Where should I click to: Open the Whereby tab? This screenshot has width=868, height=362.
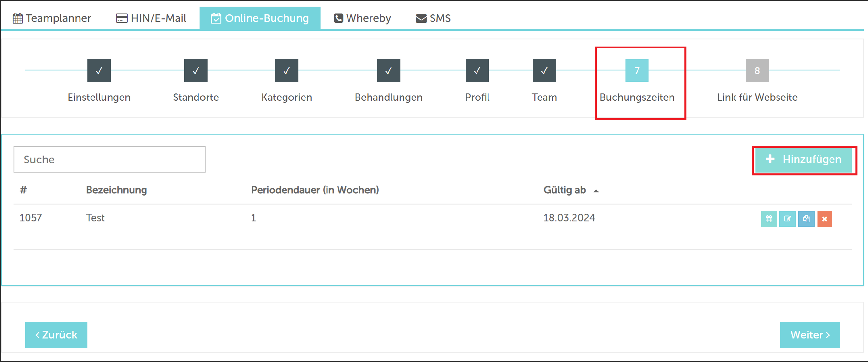pyautogui.click(x=362, y=18)
